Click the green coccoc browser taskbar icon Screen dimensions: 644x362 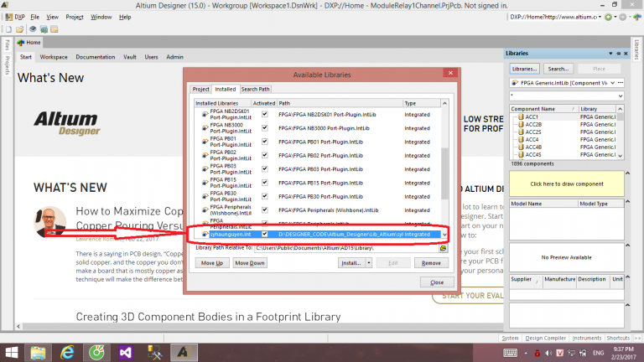point(96,353)
